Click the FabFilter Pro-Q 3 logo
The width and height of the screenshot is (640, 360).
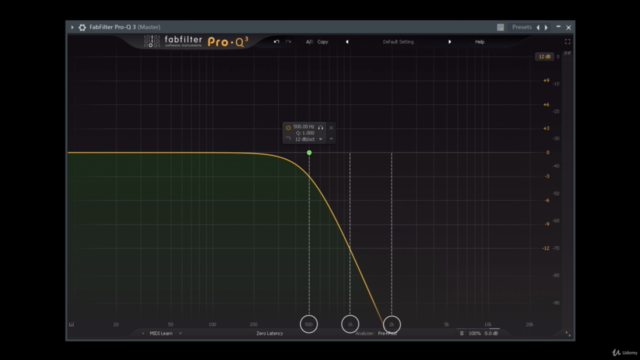(x=196, y=42)
